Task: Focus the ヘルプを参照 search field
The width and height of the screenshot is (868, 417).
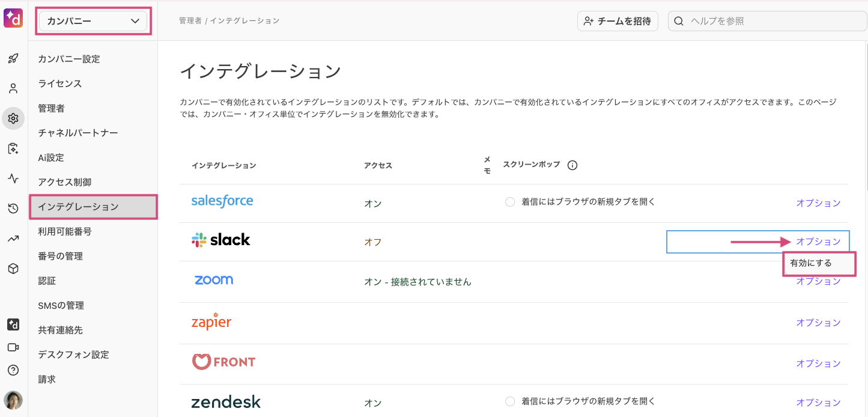Action: 768,21
